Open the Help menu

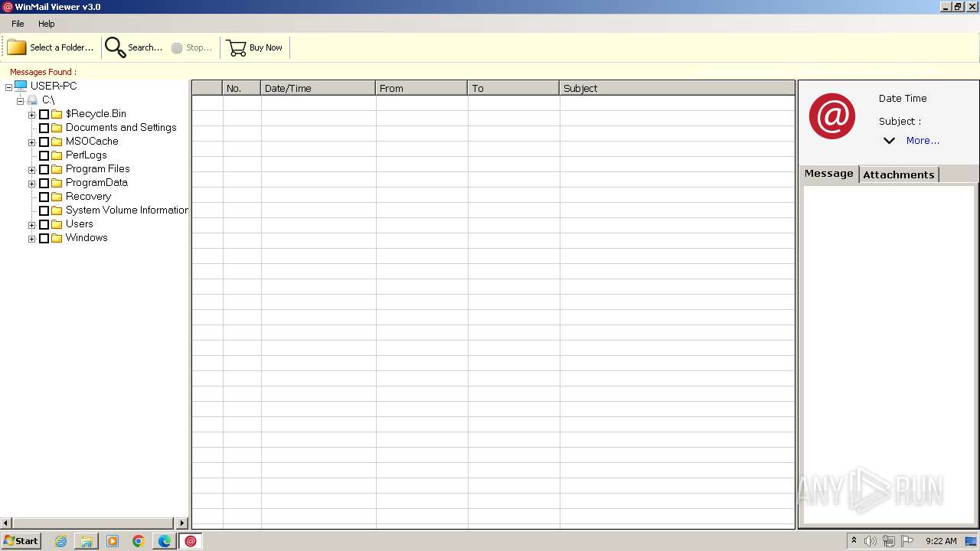point(47,24)
